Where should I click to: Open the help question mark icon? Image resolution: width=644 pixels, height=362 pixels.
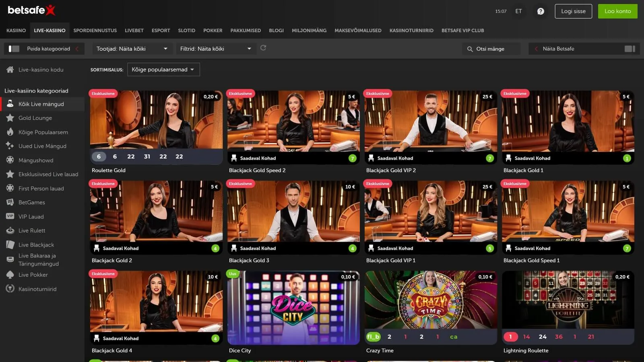[x=541, y=11]
